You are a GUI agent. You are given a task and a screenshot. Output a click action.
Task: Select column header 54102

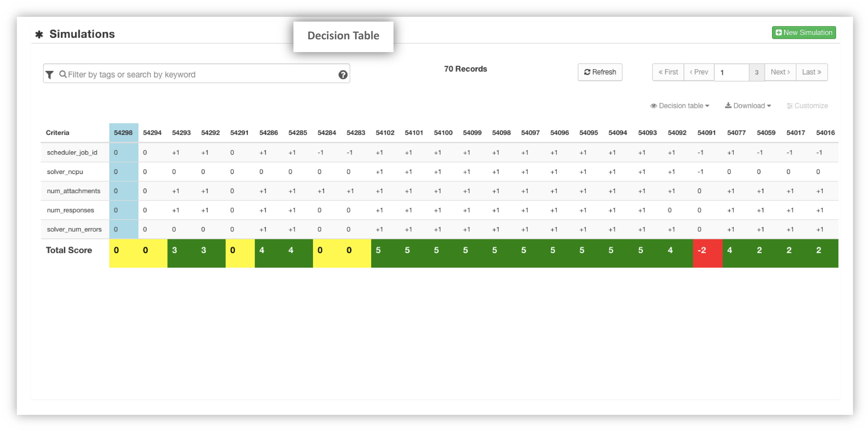pos(385,133)
